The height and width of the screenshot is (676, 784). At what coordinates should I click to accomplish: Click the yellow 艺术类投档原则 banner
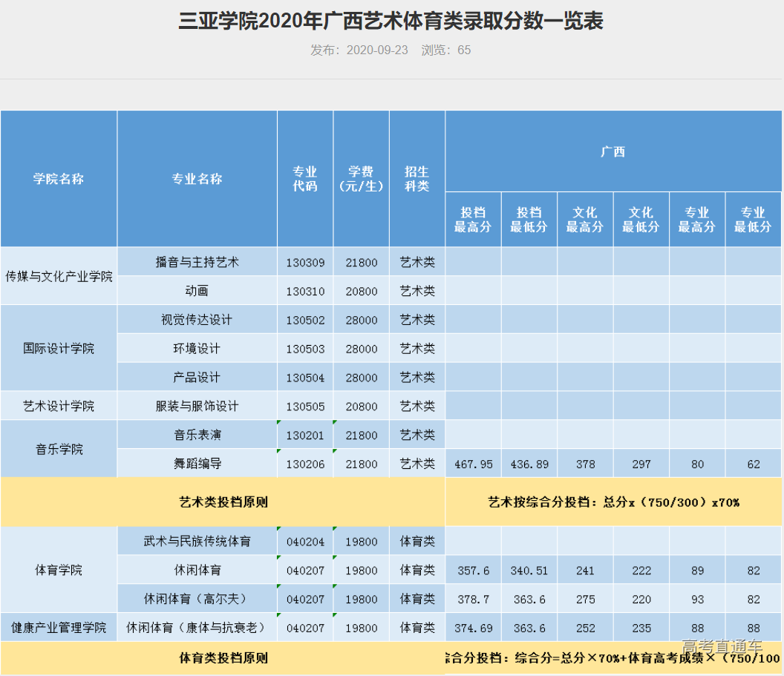[221, 502]
